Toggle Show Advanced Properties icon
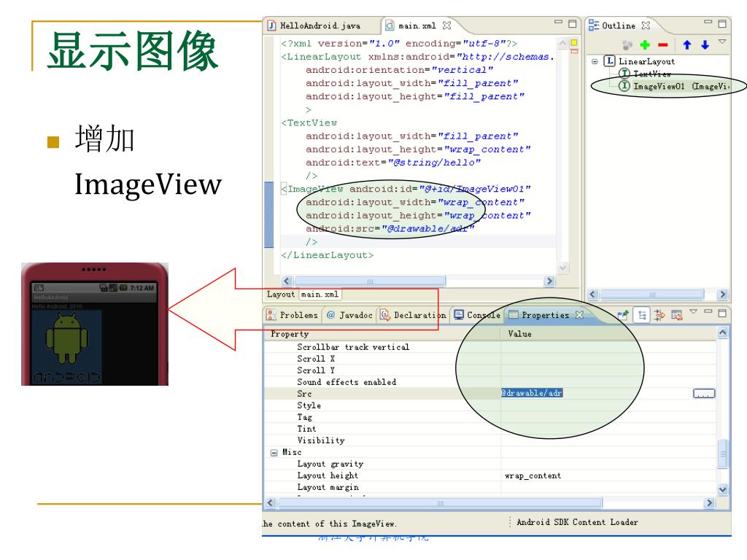 (659, 315)
